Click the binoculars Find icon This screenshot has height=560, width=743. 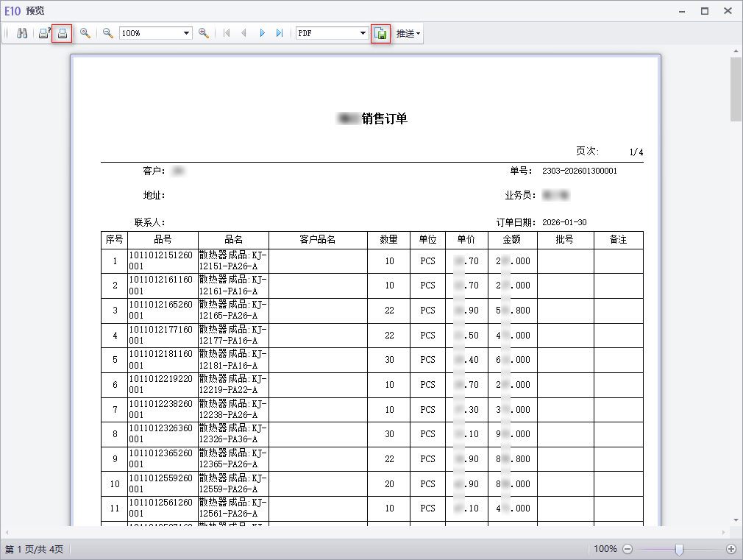[x=22, y=33]
